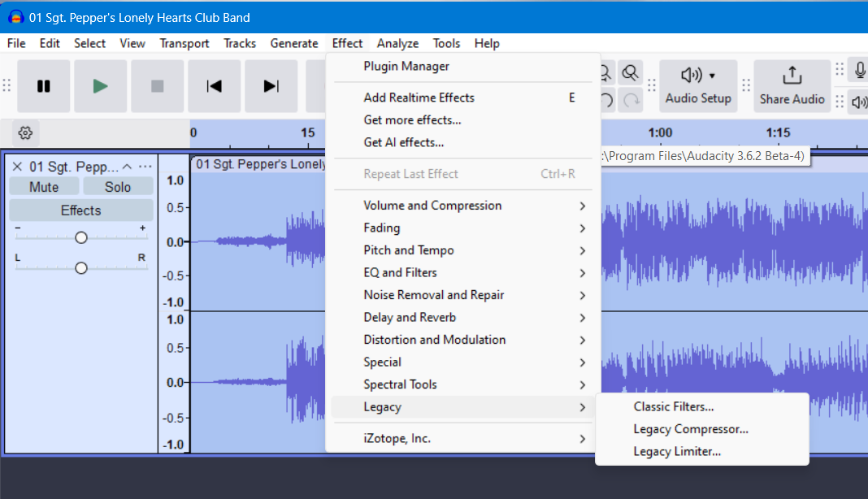Click the speaker playback meter icon
The image size is (868, 499).
pyautogui.click(x=859, y=102)
